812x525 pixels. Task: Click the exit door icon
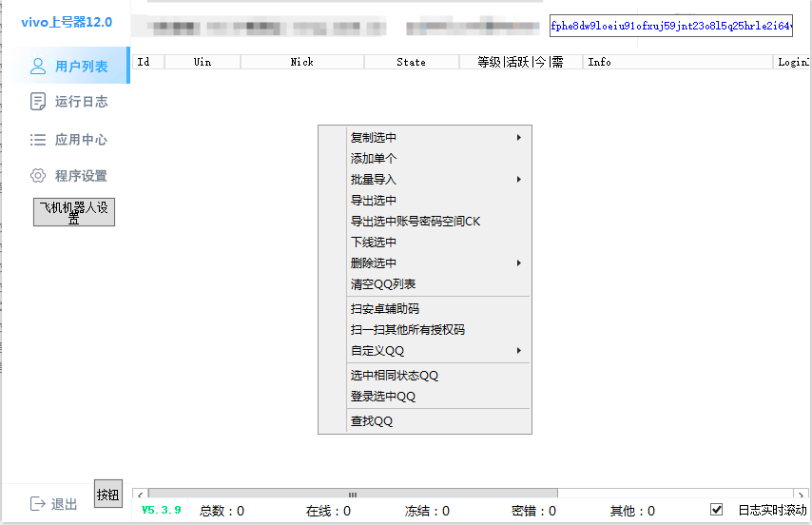coord(38,504)
